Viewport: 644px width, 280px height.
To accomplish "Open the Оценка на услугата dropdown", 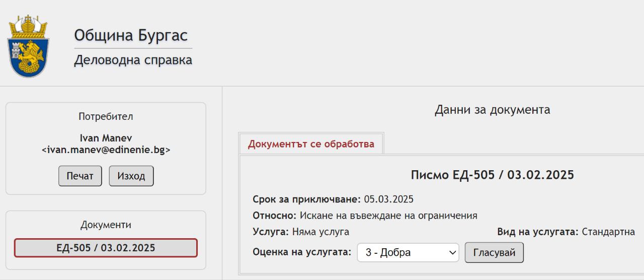I will click(408, 253).
